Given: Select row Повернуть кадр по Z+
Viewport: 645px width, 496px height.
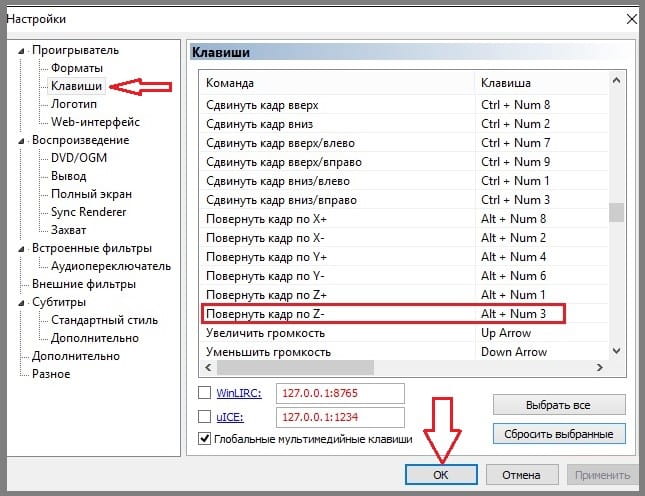Looking at the screenshot, I should click(x=404, y=295).
